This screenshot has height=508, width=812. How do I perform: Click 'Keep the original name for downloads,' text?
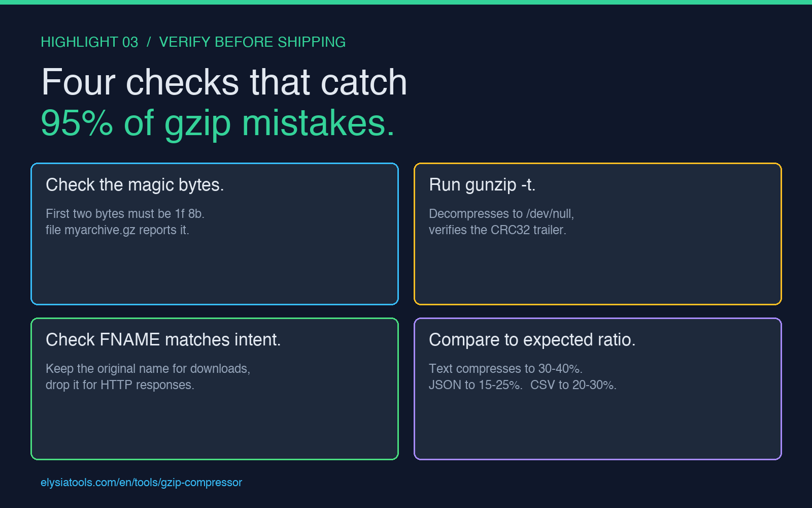coord(148,369)
